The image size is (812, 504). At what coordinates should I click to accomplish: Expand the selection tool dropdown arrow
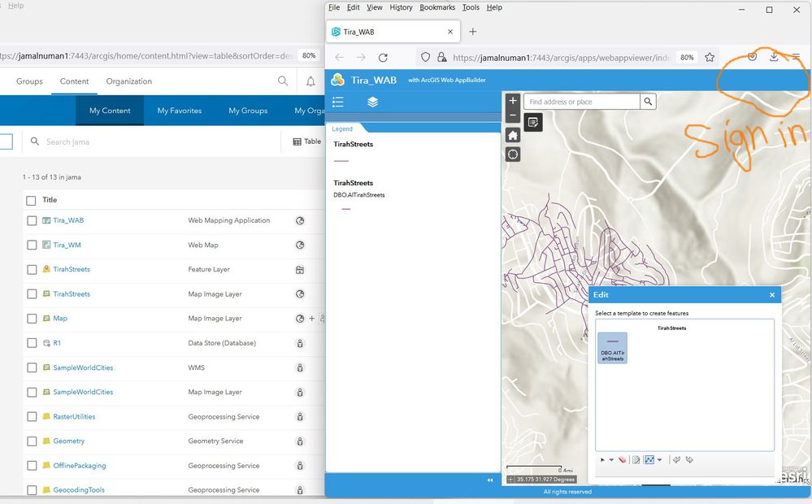611,460
